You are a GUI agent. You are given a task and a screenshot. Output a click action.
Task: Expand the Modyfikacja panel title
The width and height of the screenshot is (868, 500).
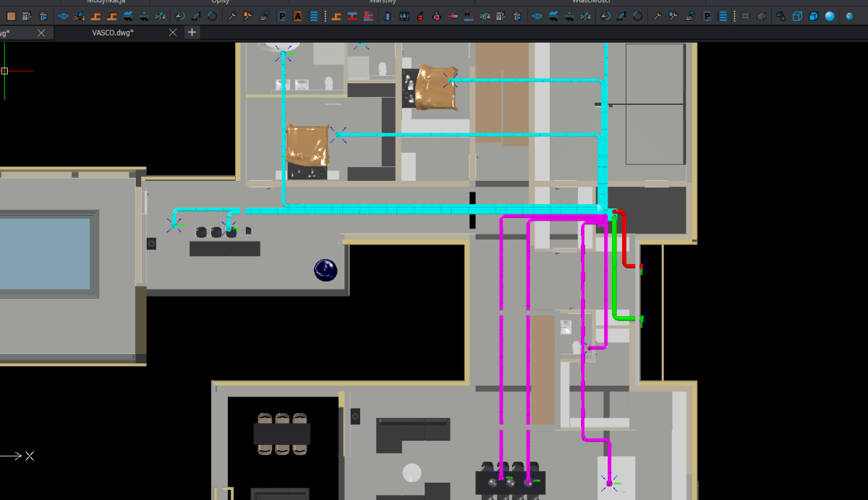106,2
